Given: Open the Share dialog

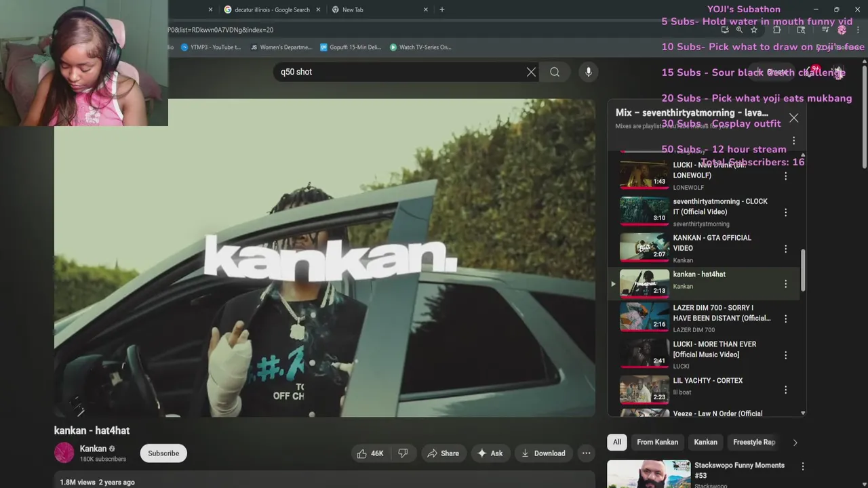Looking at the screenshot, I should (x=443, y=453).
